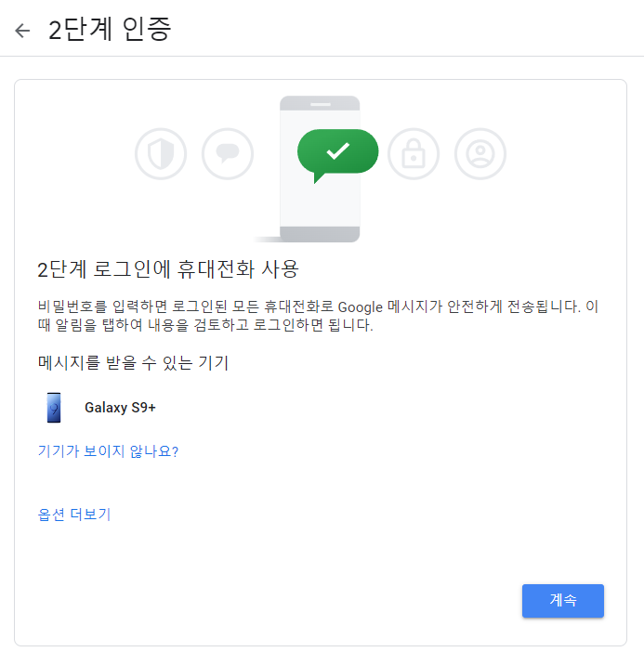Click the gray speech bubble icon

point(228,154)
